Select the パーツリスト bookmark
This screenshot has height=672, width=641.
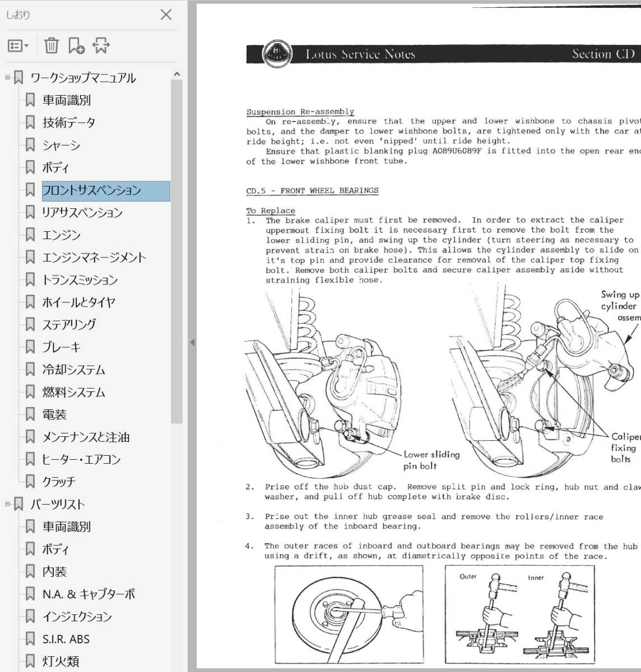point(58,504)
